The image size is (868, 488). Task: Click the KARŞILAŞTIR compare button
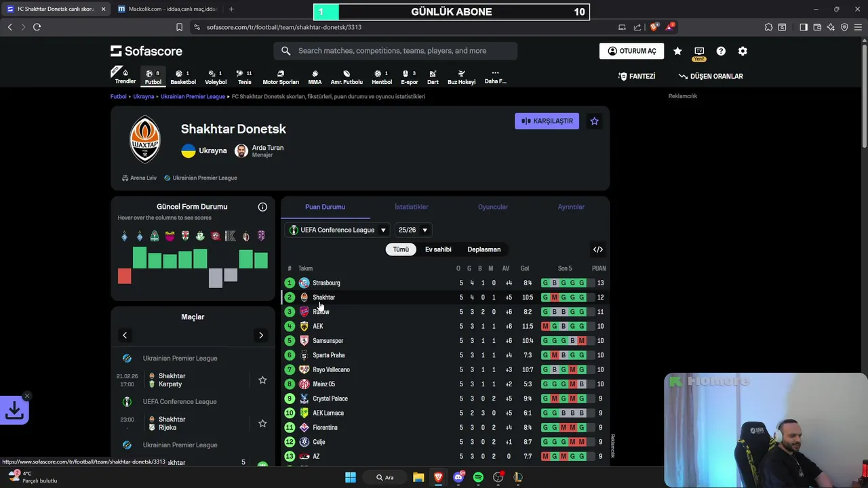pyautogui.click(x=547, y=121)
